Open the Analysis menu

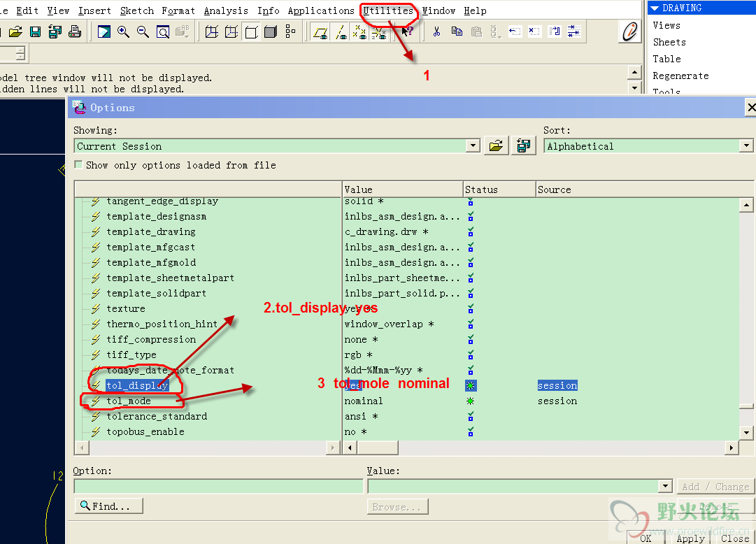[x=226, y=10]
